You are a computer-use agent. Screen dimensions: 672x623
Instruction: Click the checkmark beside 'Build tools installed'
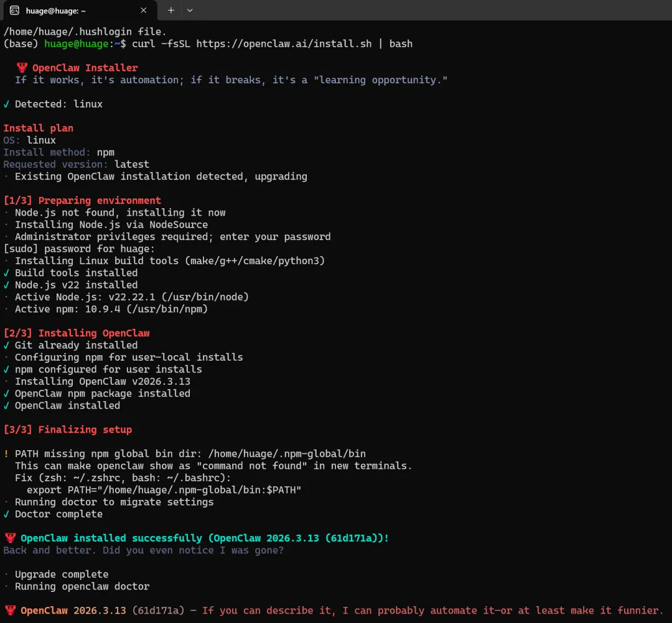(6, 273)
